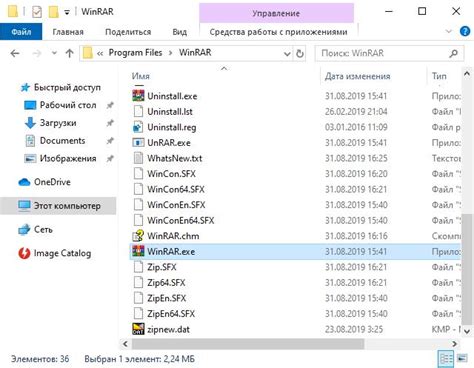
Task: Open the Вид ribbon tab
Action: tap(179, 32)
